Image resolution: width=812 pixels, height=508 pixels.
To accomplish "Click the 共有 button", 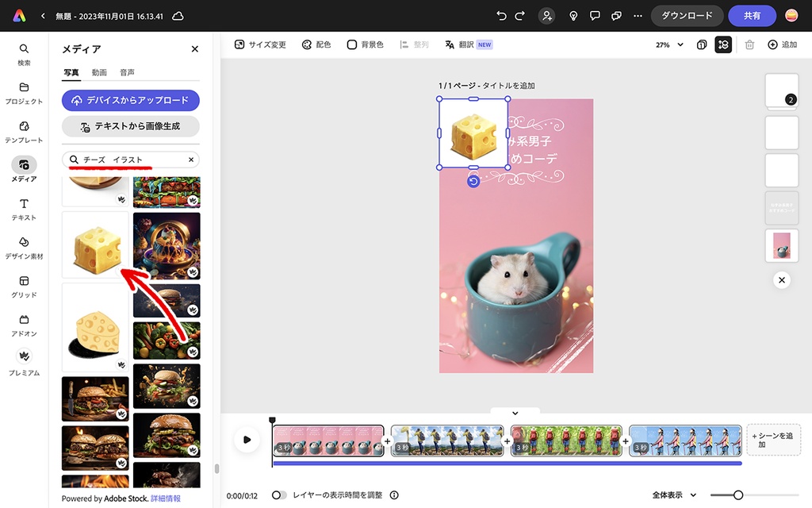I will [752, 16].
